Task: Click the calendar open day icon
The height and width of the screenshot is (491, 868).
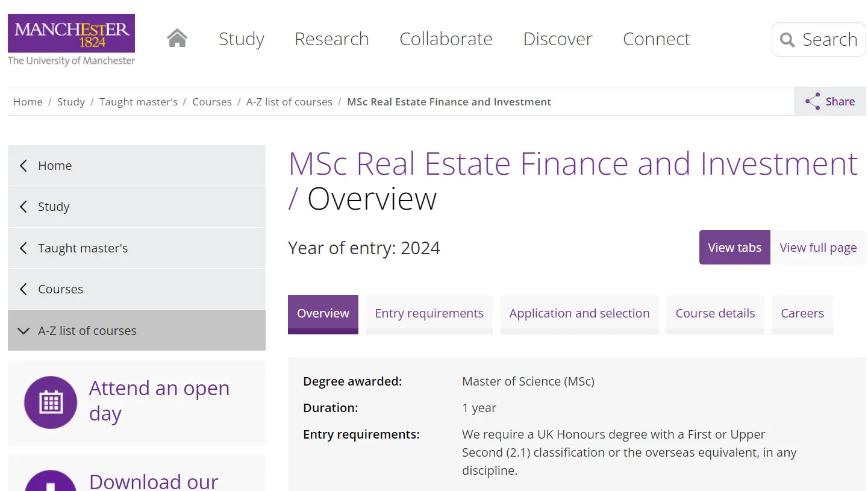Action: coord(51,402)
